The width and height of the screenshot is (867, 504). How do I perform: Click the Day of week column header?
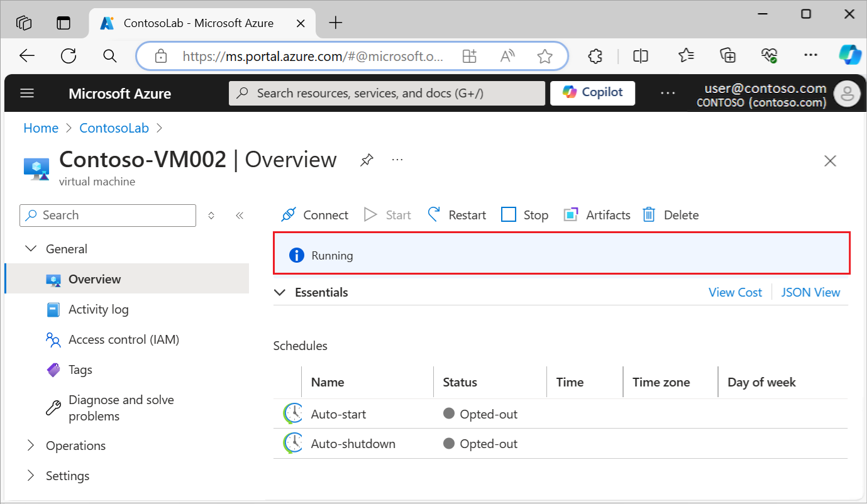761,382
